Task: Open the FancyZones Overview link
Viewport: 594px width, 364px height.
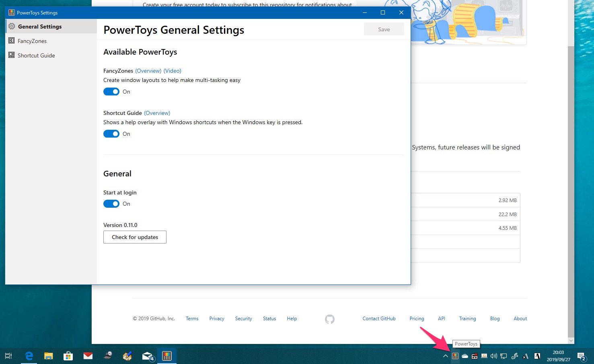Action: point(148,71)
